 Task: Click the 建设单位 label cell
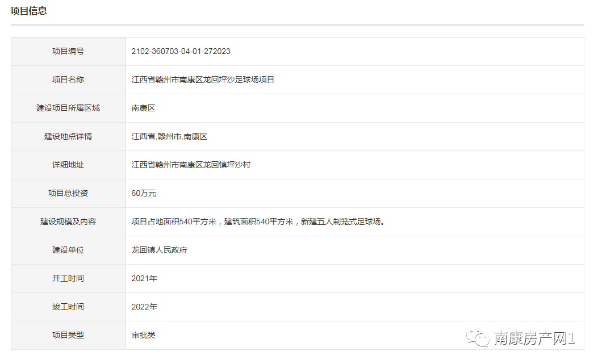coord(68,250)
